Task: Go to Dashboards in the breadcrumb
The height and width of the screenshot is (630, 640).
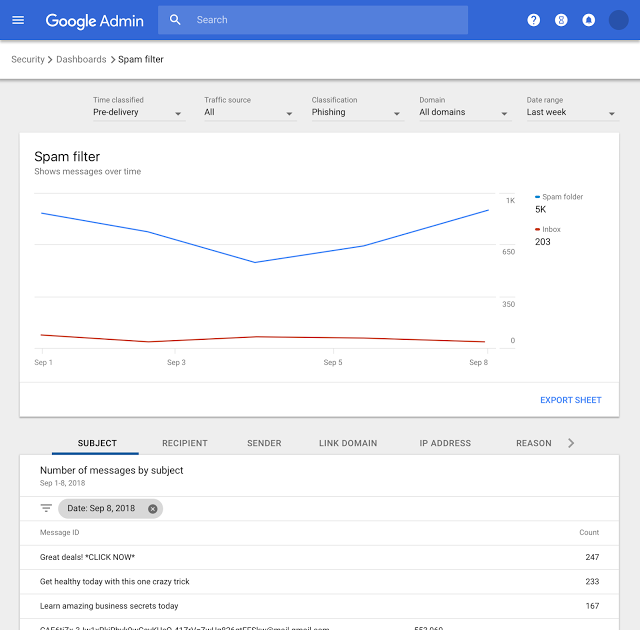Action: [x=81, y=60]
